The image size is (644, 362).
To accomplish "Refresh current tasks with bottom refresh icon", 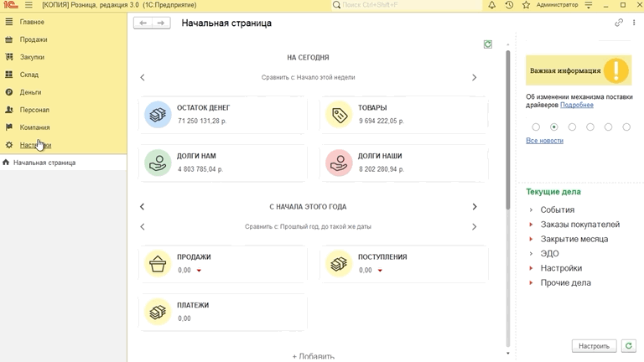I will pos(628,346).
